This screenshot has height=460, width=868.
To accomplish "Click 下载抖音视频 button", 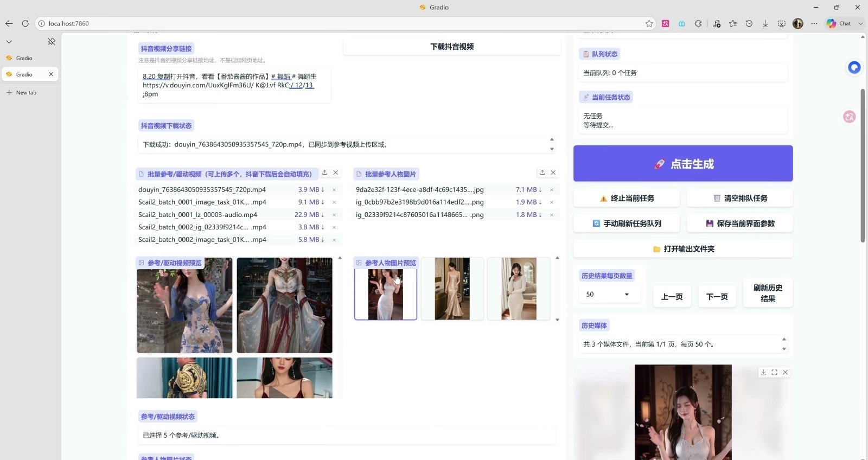I will point(452,47).
